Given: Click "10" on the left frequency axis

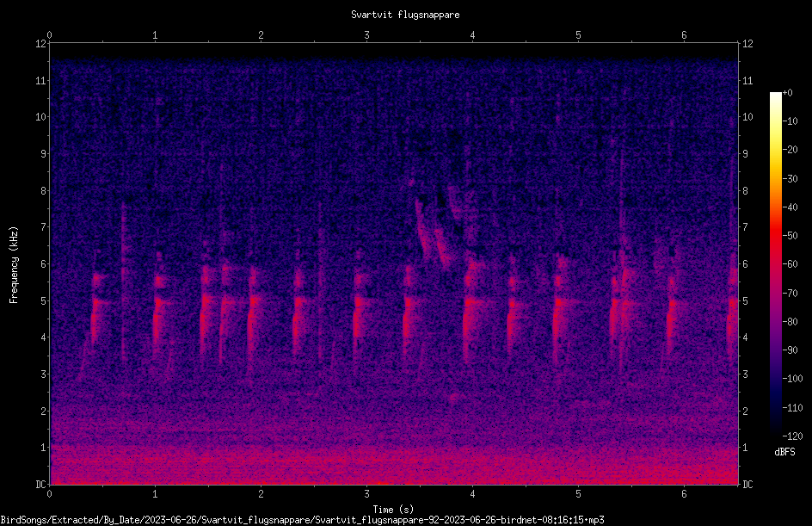Looking at the screenshot, I should click(40, 117).
